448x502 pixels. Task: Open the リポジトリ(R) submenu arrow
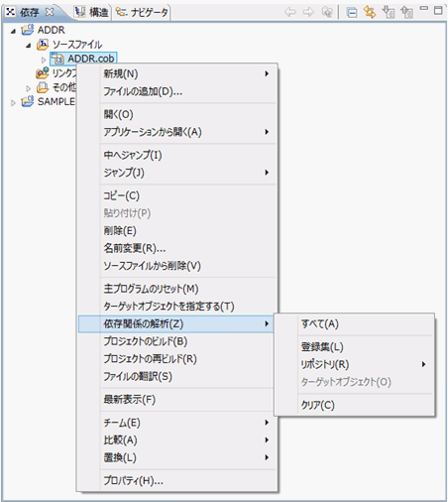(x=423, y=364)
